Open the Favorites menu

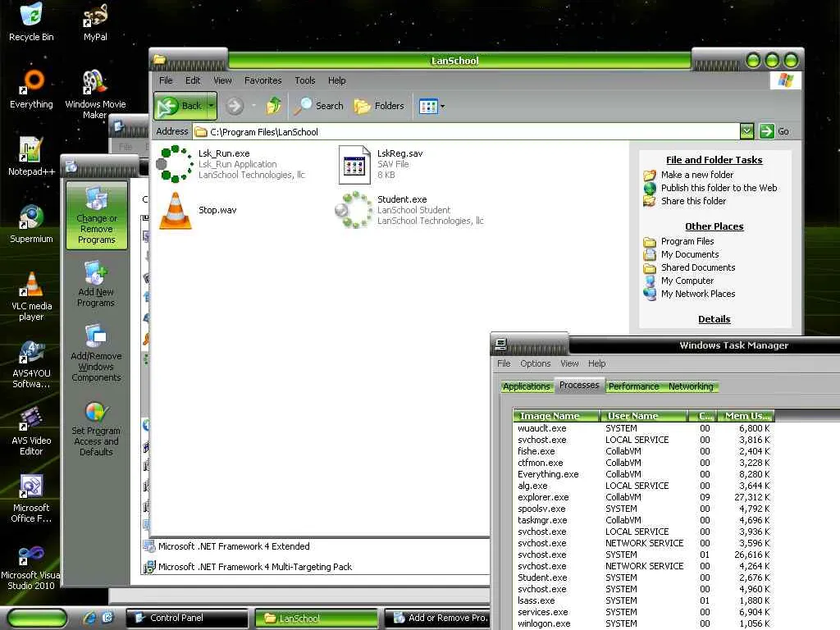(x=262, y=80)
